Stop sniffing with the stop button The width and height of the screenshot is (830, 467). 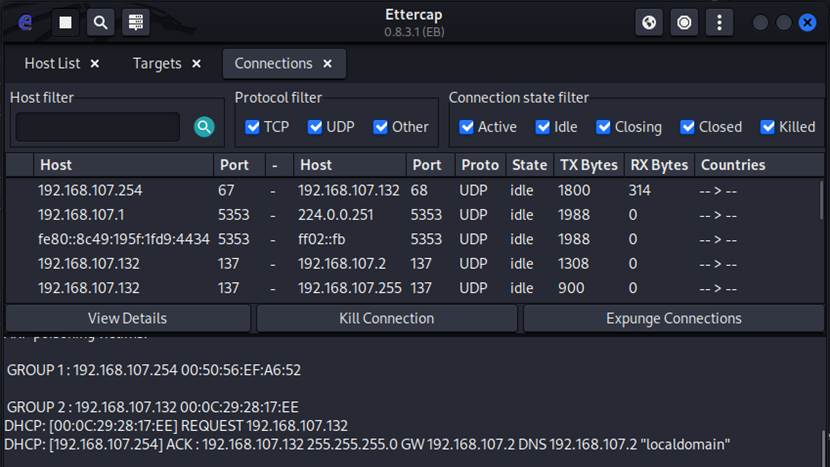(x=65, y=22)
